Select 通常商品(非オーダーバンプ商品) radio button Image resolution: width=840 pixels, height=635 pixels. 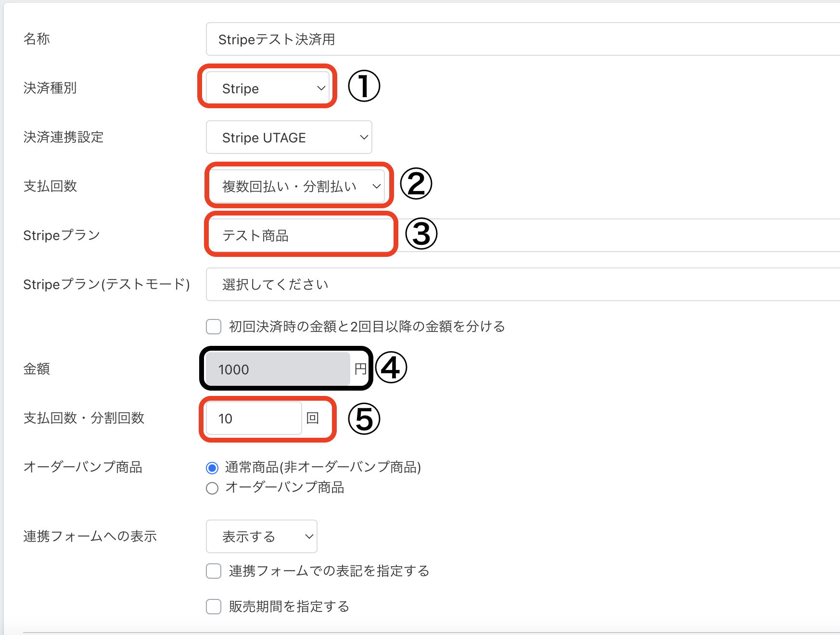click(x=212, y=468)
